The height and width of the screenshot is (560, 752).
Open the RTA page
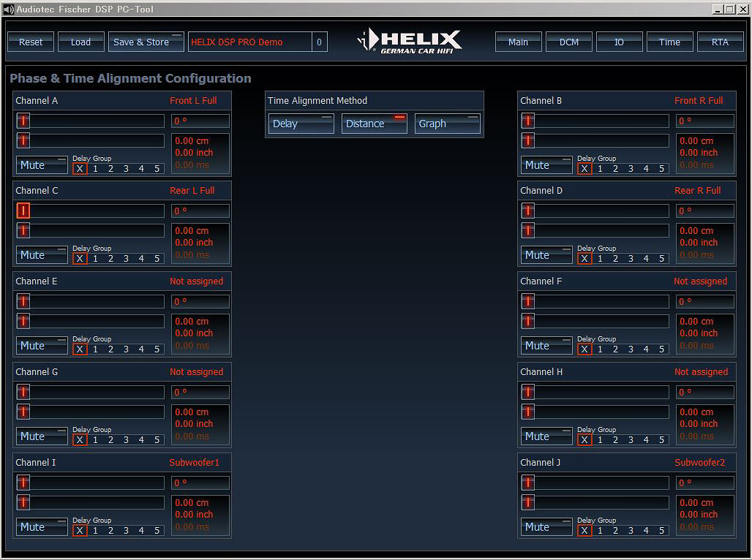coord(720,42)
